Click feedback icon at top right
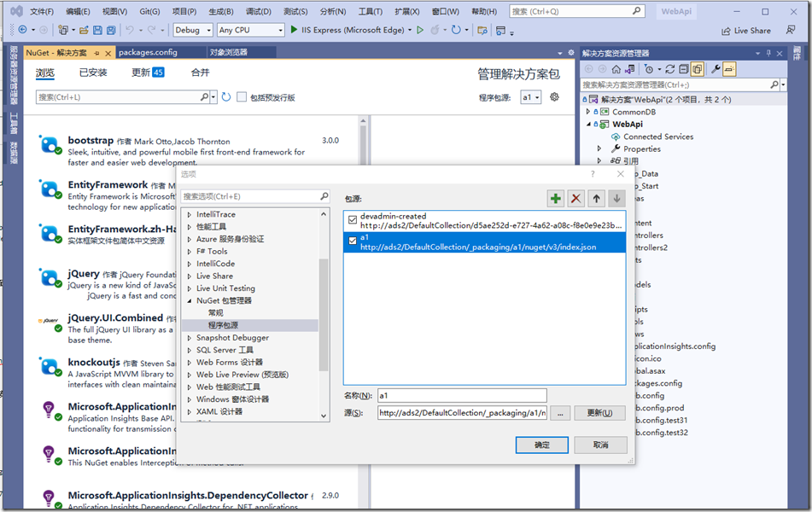The image size is (812, 512). tap(791, 30)
